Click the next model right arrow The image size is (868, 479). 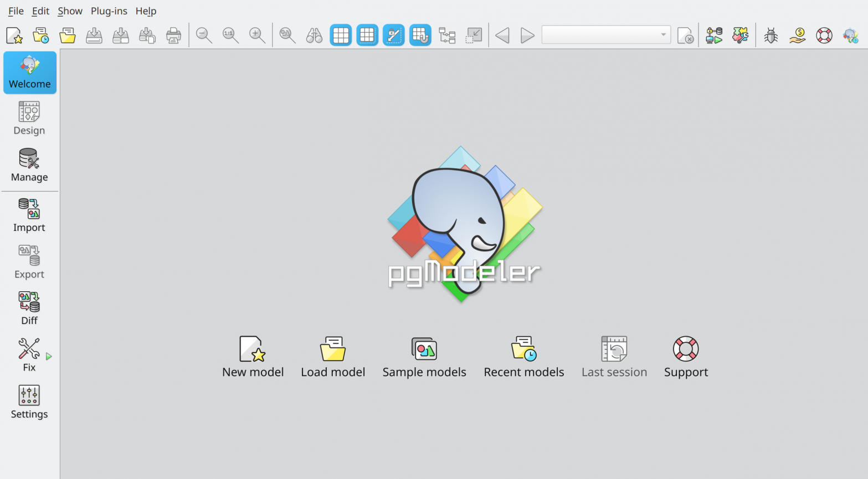pyautogui.click(x=527, y=35)
